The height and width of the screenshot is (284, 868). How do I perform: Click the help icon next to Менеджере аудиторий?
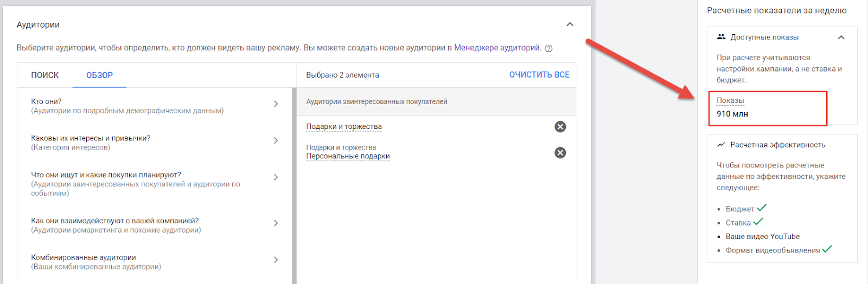[548, 48]
